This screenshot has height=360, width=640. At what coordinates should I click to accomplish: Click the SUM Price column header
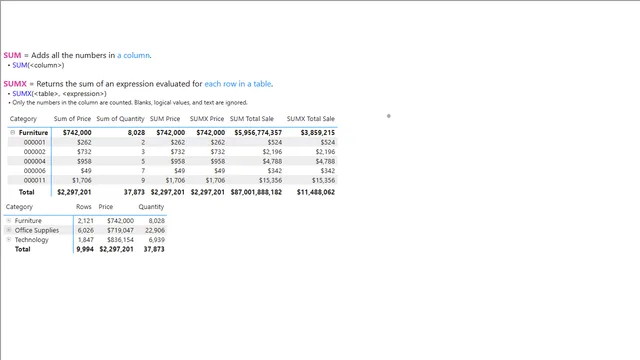point(165,119)
